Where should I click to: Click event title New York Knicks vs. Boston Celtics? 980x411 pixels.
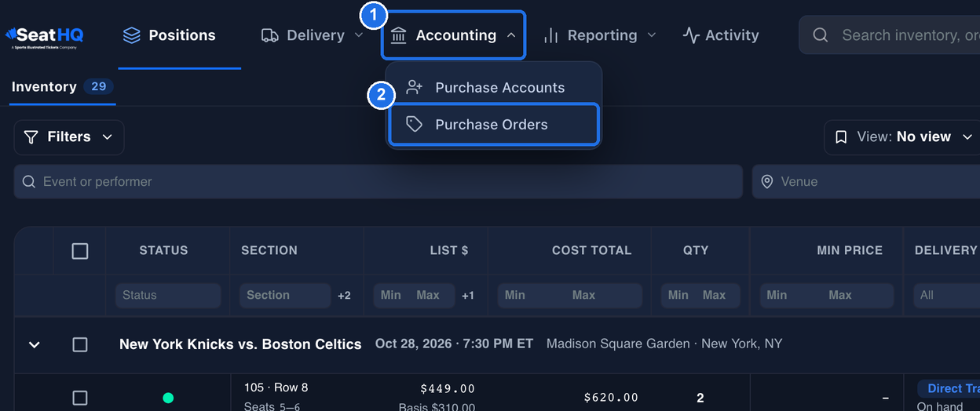point(240,344)
